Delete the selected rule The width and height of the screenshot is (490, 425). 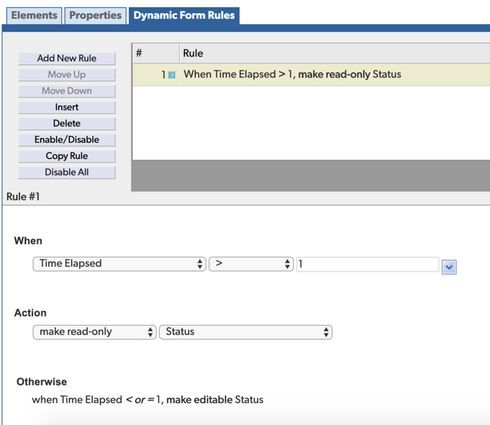[67, 124]
